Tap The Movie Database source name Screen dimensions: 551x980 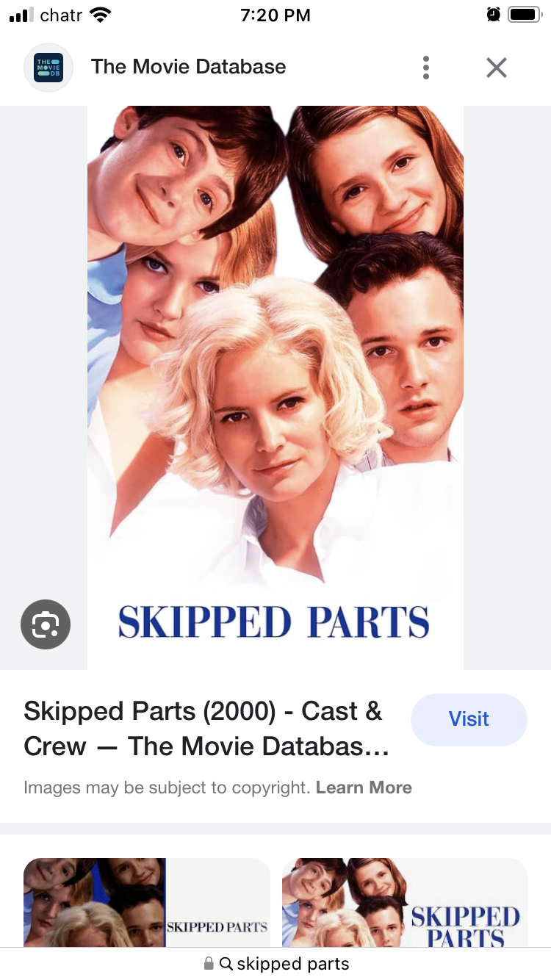[x=189, y=67]
